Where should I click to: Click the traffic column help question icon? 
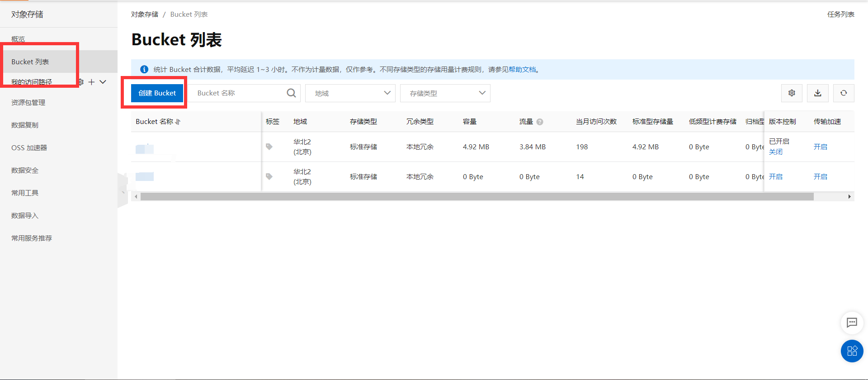540,122
